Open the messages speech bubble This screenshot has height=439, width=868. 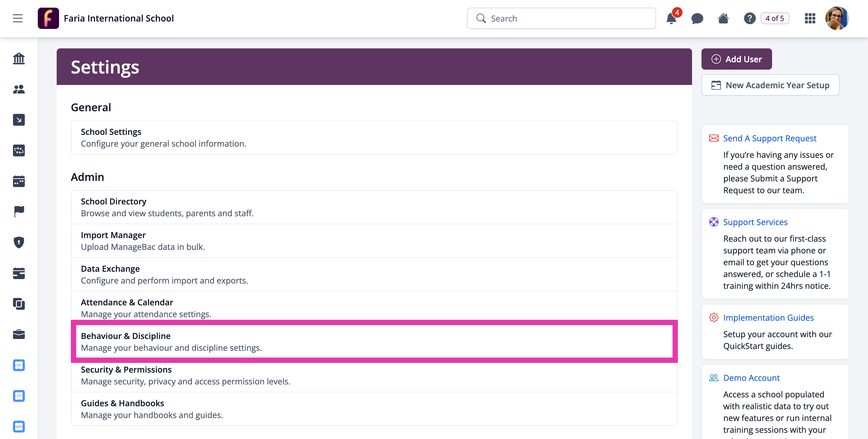point(697,19)
